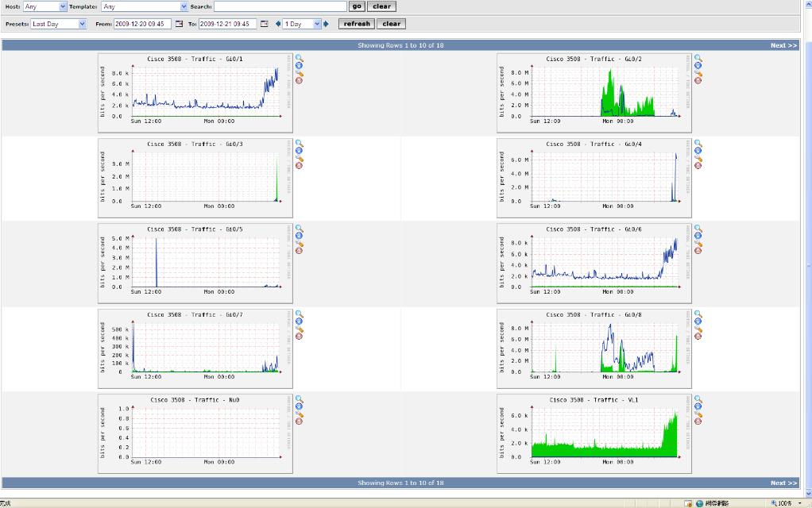Expand the Template dropdown
The image size is (812, 508).
click(x=144, y=6)
